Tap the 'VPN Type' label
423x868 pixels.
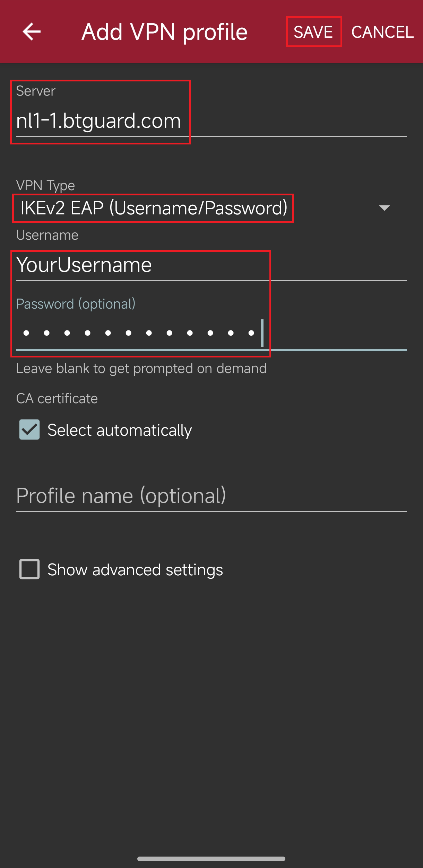click(x=45, y=186)
